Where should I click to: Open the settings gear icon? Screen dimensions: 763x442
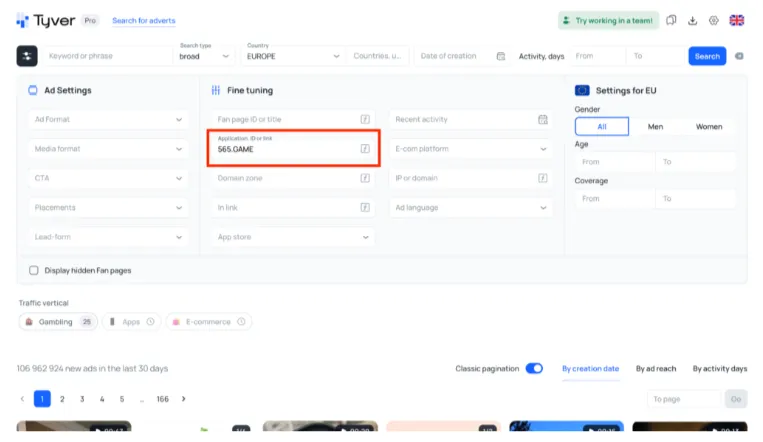pos(713,20)
